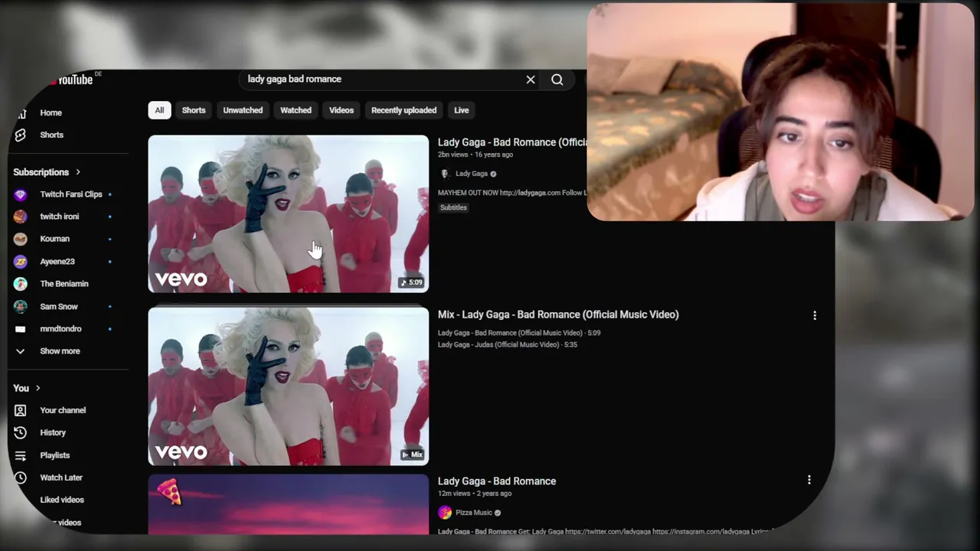Click the 5:09 duration badge on first thumbnail
Image resolution: width=980 pixels, height=551 pixels.
(x=412, y=282)
